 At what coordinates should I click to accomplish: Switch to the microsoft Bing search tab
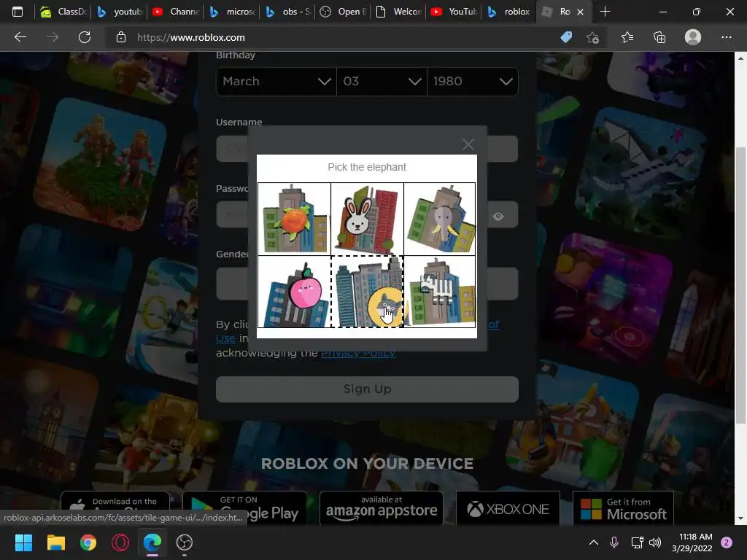pyautogui.click(x=233, y=12)
